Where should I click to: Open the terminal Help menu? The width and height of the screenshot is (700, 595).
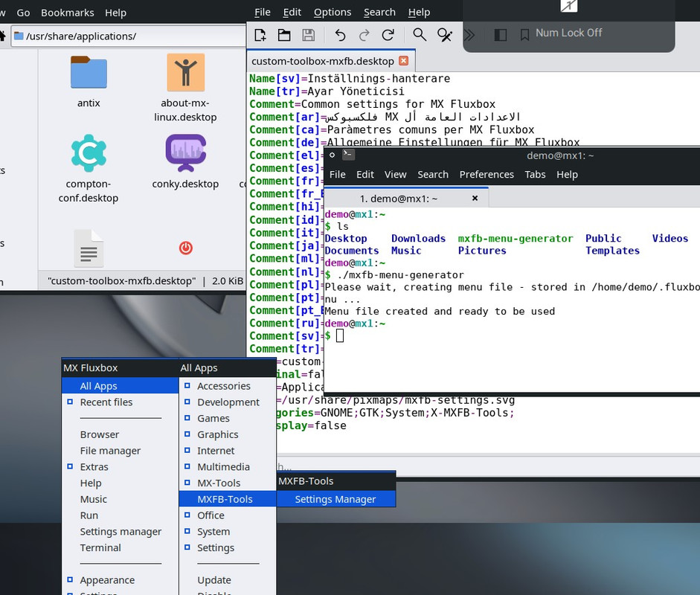point(567,175)
